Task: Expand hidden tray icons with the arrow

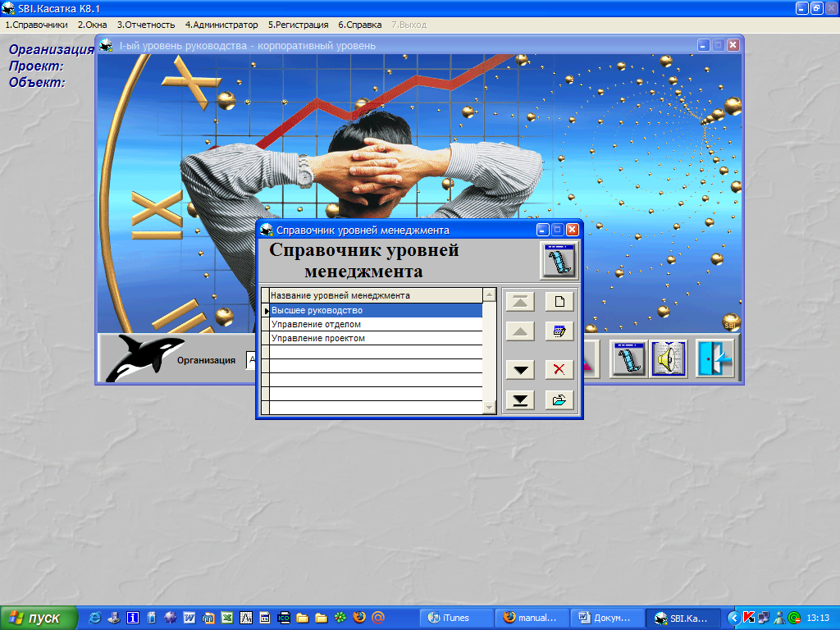Action: 733,618
